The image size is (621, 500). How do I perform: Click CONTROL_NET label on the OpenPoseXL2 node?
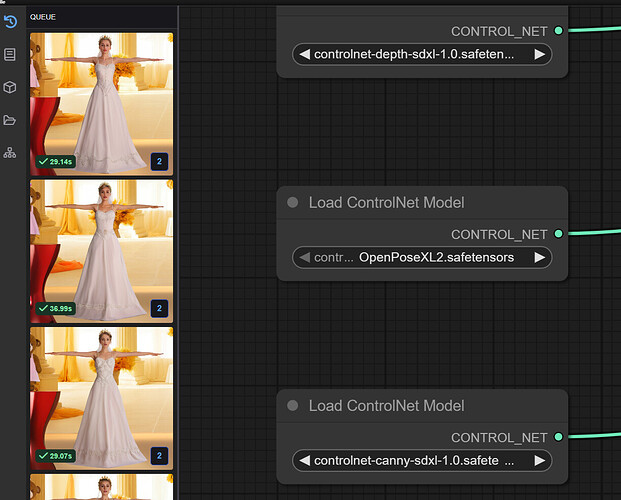pyautogui.click(x=499, y=235)
